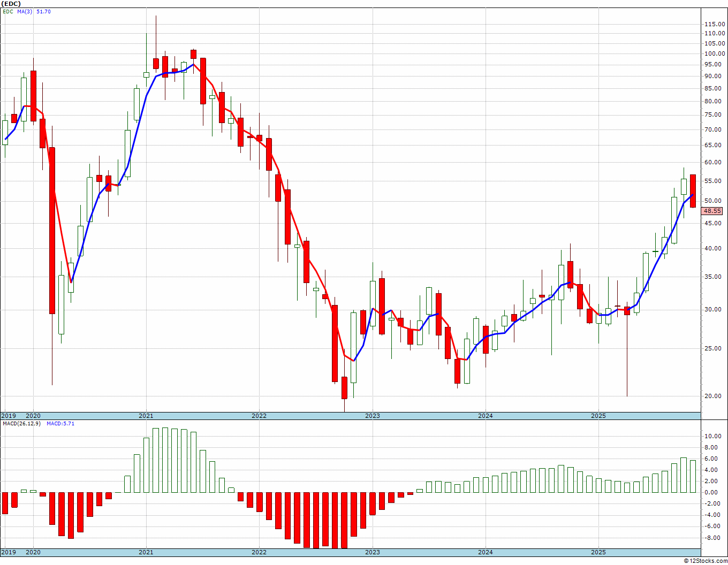
Task: Click 2021 on the price chart time axis
Action: click(146, 416)
